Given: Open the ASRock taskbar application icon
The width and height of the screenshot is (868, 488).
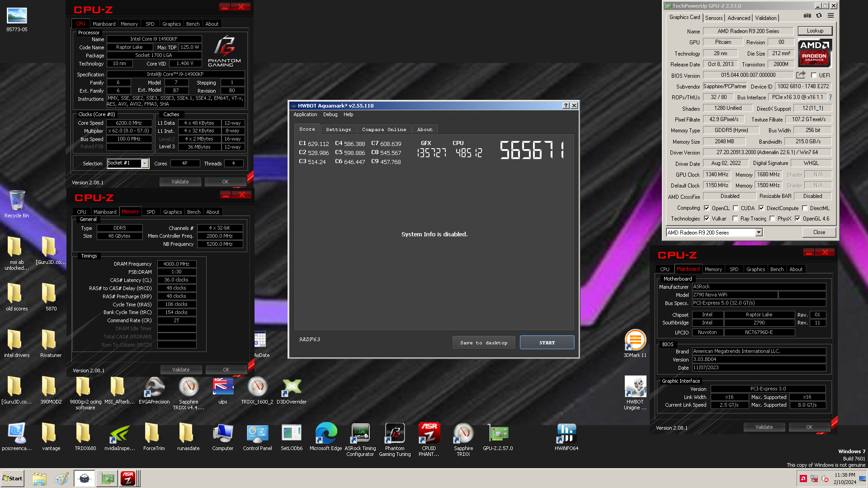Looking at the screenshot, I should tap(128, 479).
